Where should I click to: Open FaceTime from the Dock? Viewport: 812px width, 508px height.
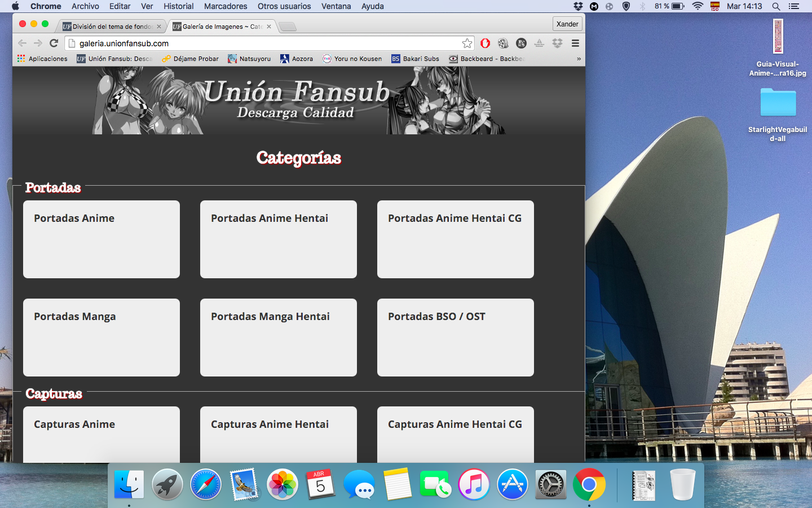pyautogui.click(x=435, y=484)
